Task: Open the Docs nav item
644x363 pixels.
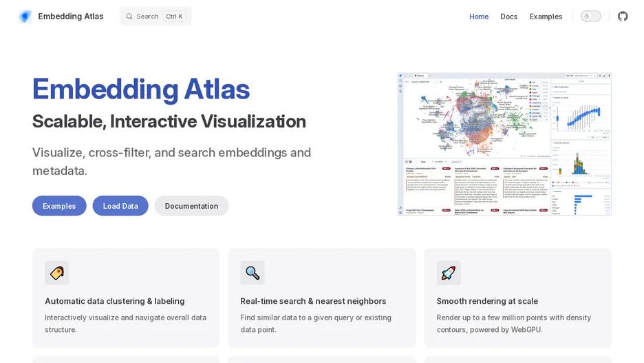Action: (509, 17)
